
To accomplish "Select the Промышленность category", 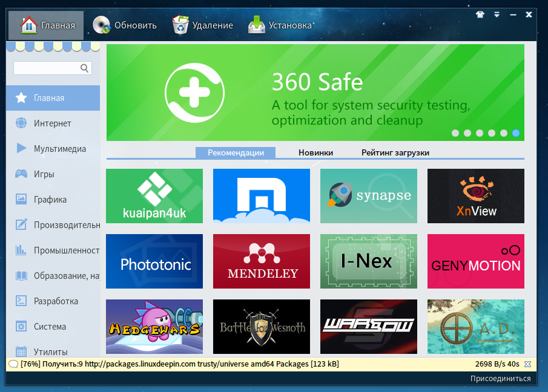I will click(x=53, y=250).
